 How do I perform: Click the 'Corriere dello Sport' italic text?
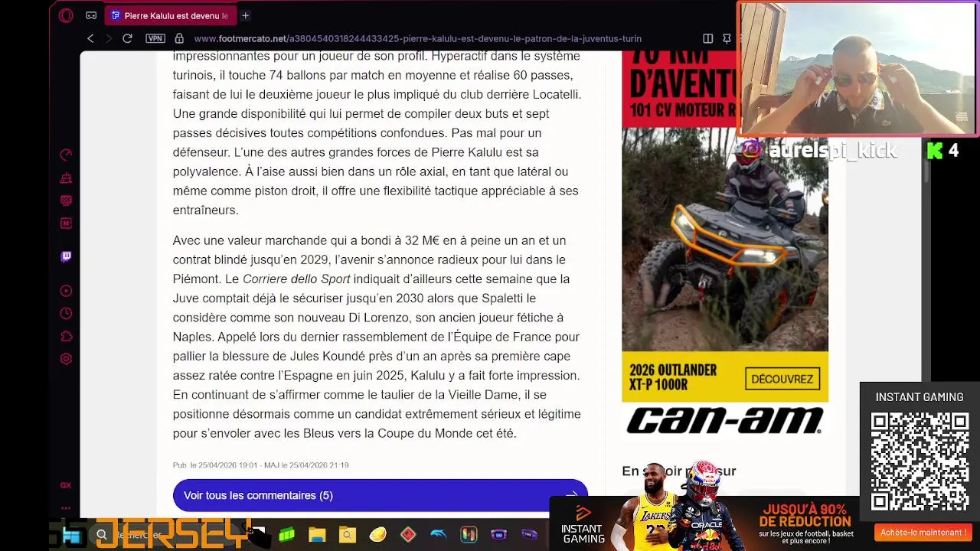coord(296,279)
